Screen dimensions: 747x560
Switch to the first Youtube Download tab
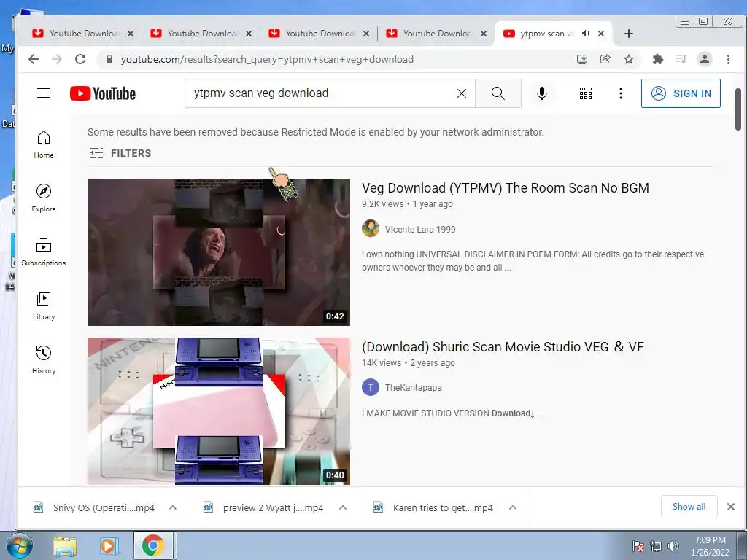pyautogui.click(x=81, y=34)
